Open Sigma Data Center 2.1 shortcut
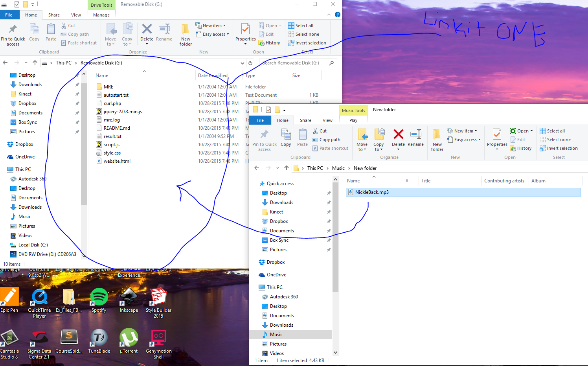The image size is (588, 366). pyautogui.click(x=39, y=344)
